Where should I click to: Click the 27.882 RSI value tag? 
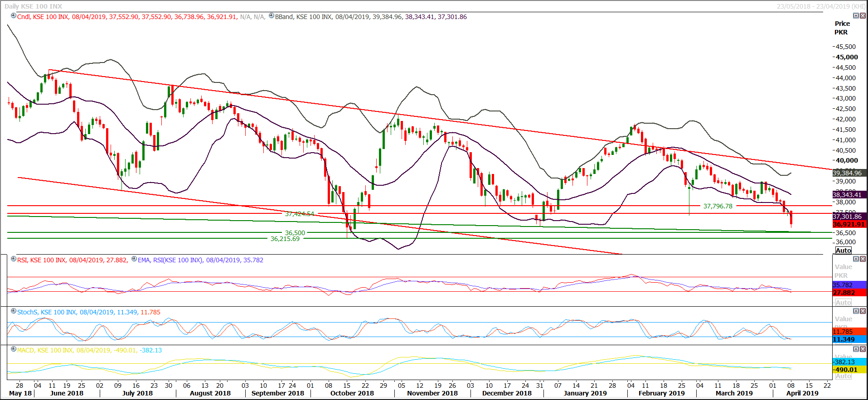(849, 293)
